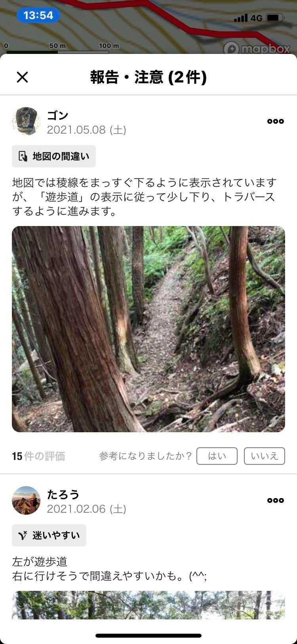Answer いいえ to 参考になりましたか

265,456
